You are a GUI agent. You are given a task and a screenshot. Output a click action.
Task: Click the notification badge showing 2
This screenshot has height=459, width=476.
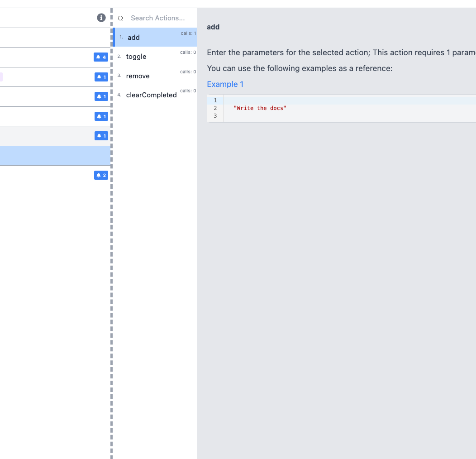pyautogui.click(x=101, y=175)
